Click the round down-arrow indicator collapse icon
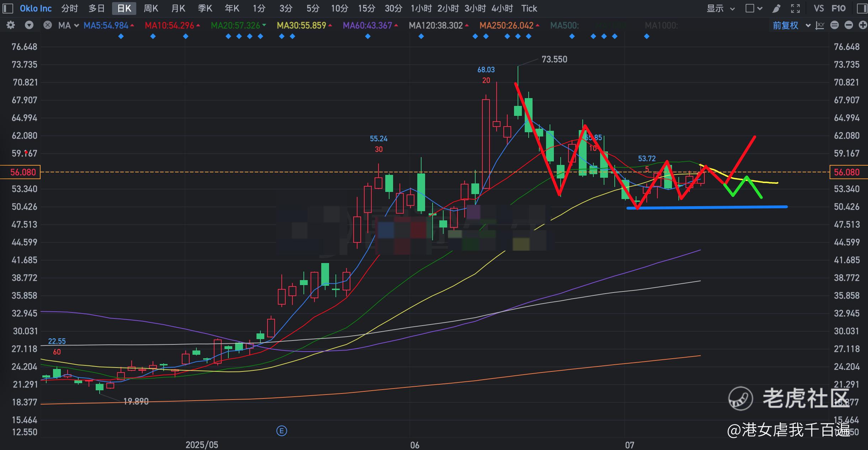Image resolution: width=868 pixels, height=450 pixels. [29, 25]
